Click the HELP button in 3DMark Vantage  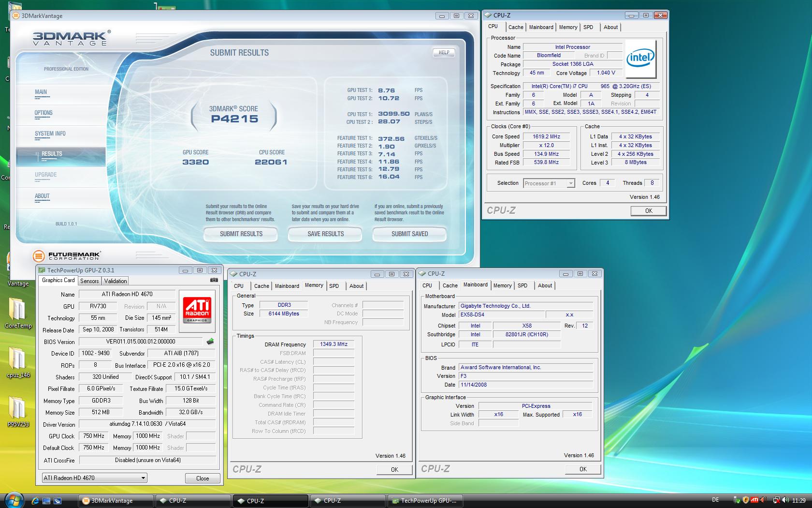point(444,52)
